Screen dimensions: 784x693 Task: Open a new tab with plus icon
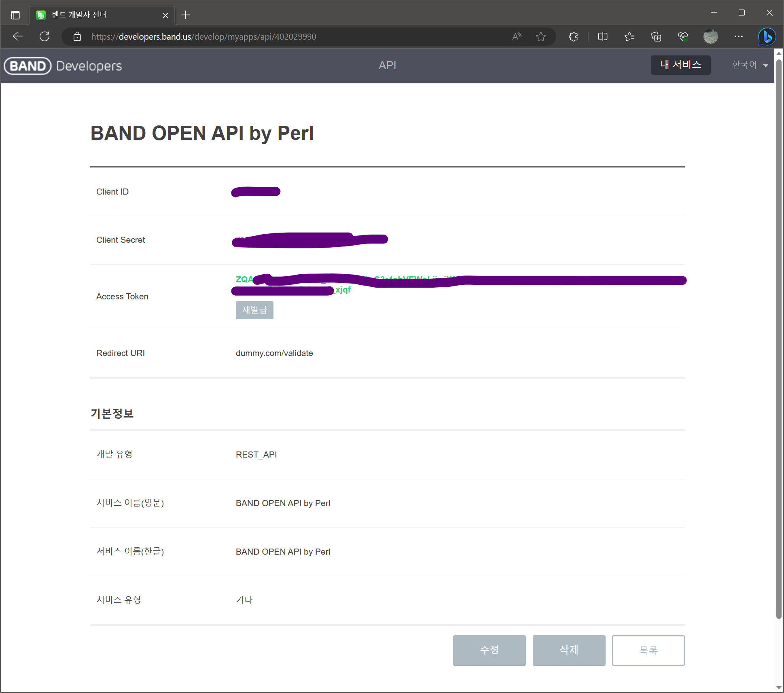(186, 15)
